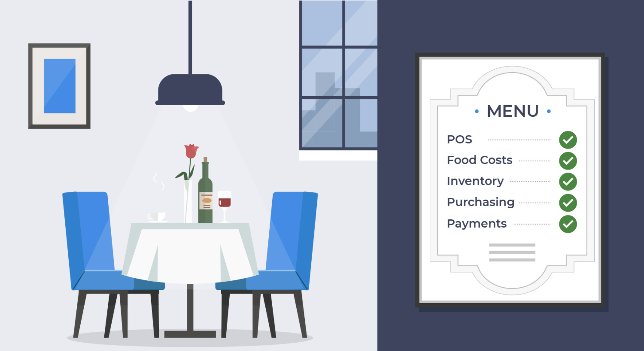Click the Food Costs checkmark icon
Viewport: 644px width, 351px height.
point(568,160)
